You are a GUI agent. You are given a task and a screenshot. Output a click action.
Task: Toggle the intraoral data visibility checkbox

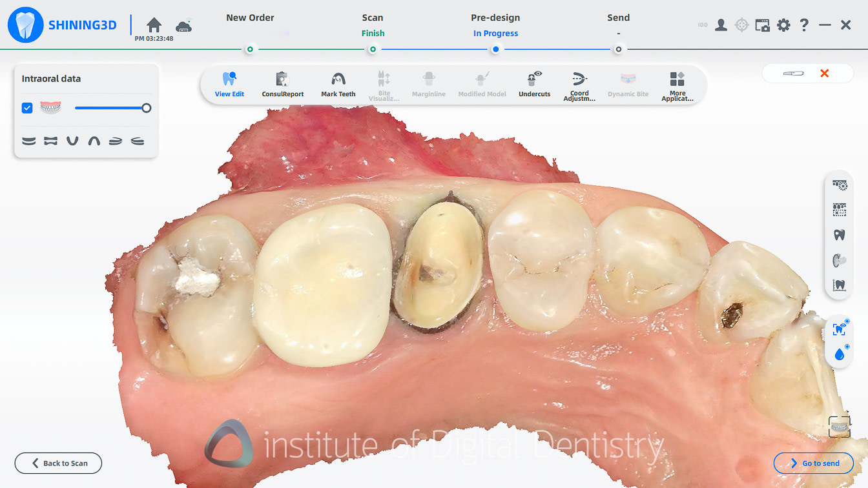click(27, 108)
